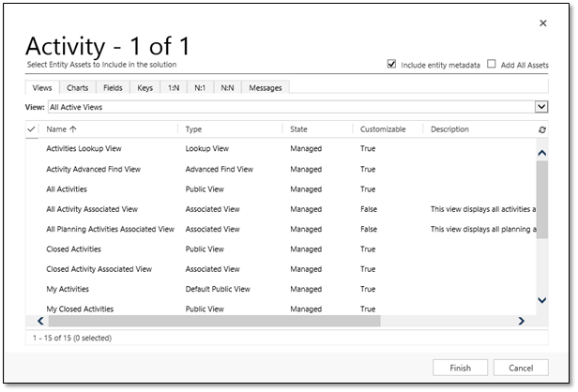578x392 pixels.
Task: Click the refresh icon in grid header
Action: pyautogui.click(x=541, y=129)
